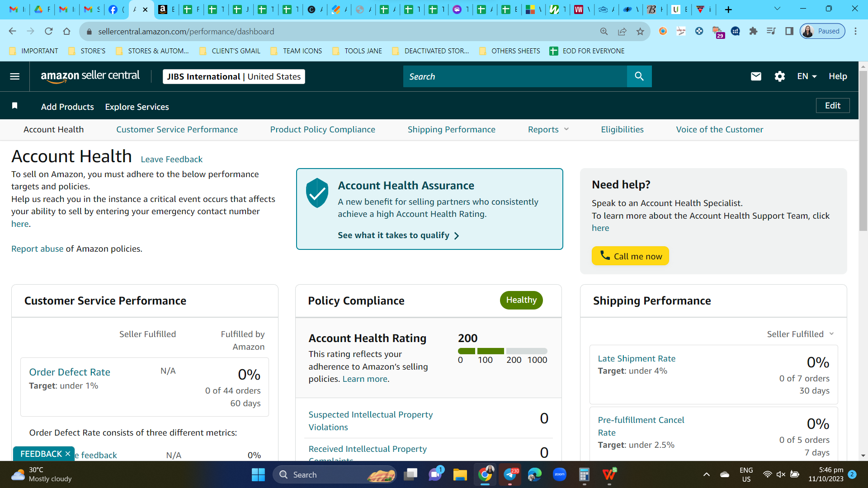Viewport: 868px width, 488px height.
Task: Click the Windows taskbar Search box
Action: (x=335, y=474)
